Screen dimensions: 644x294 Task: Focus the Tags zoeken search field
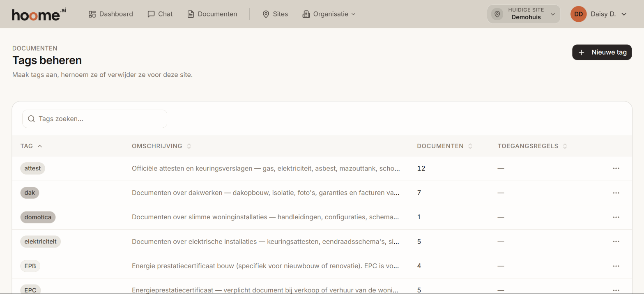[94, 119]
